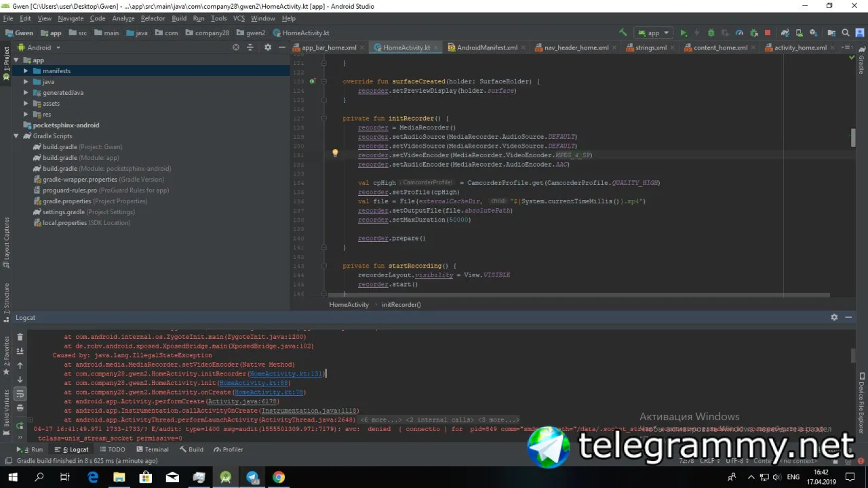Toggle soft-wrap in the Logcat panel
Image resolution: width=868 pixels, height=488 pixels.
20,394
